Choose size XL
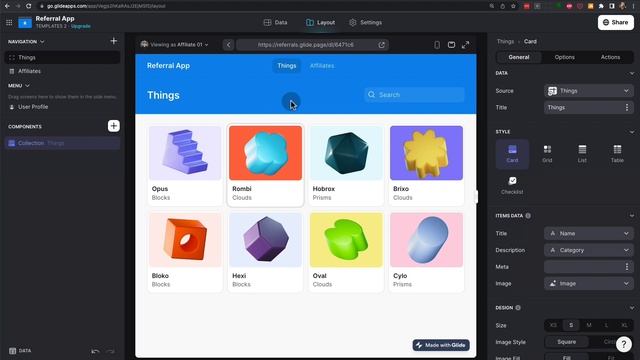The width and height of the screenshot is (640, 360). pos(624,325)
